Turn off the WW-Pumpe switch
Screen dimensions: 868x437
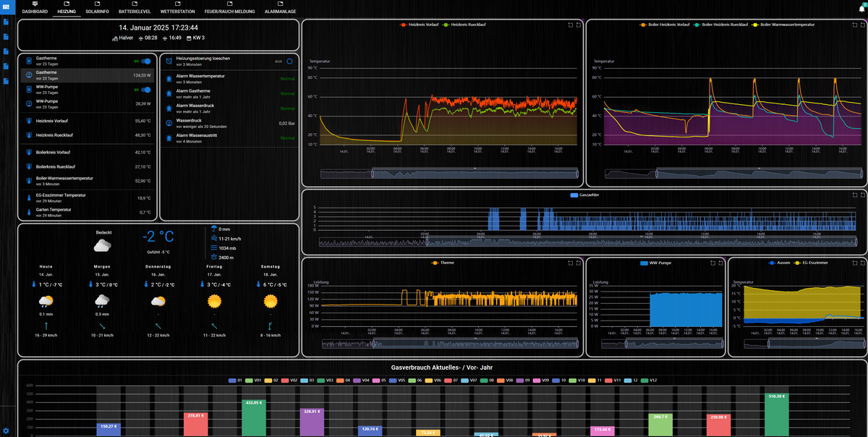146,90
